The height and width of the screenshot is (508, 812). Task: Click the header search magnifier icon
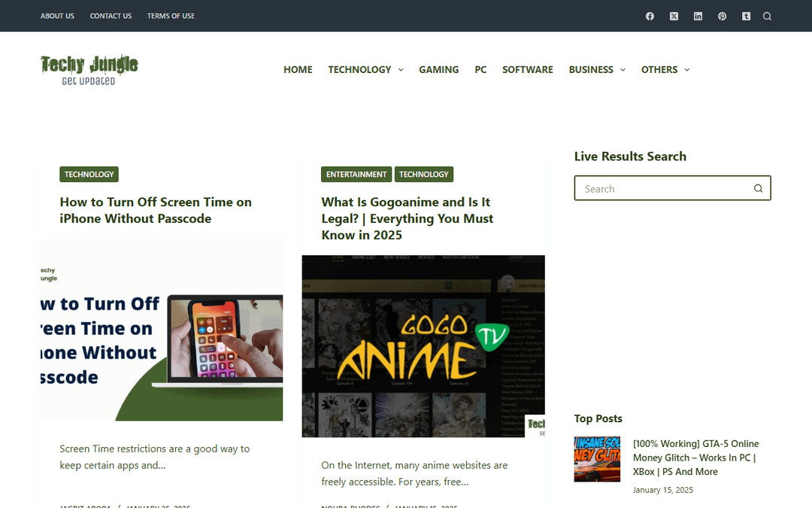point(768,16)
